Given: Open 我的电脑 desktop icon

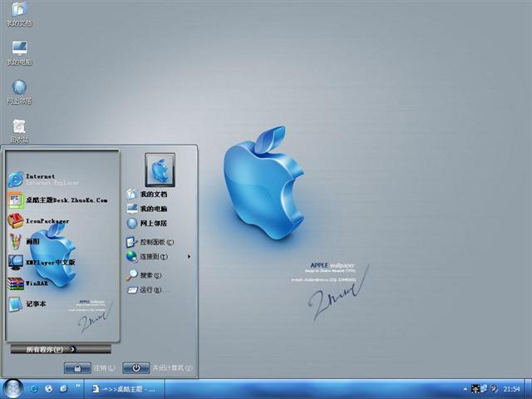Looking at the screenshot, I should (19, 52).
